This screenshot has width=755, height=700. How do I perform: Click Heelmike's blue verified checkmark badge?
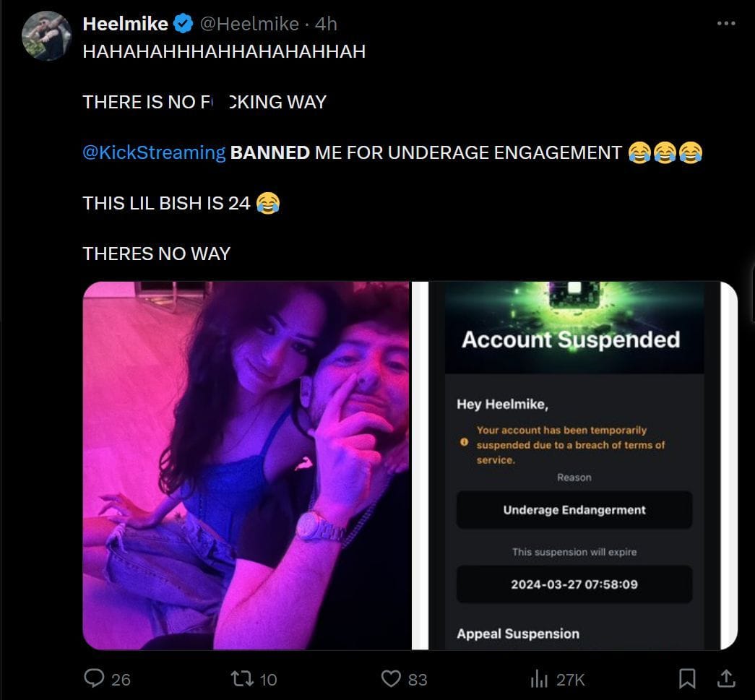pyautogui.click(x=181, y=23)
